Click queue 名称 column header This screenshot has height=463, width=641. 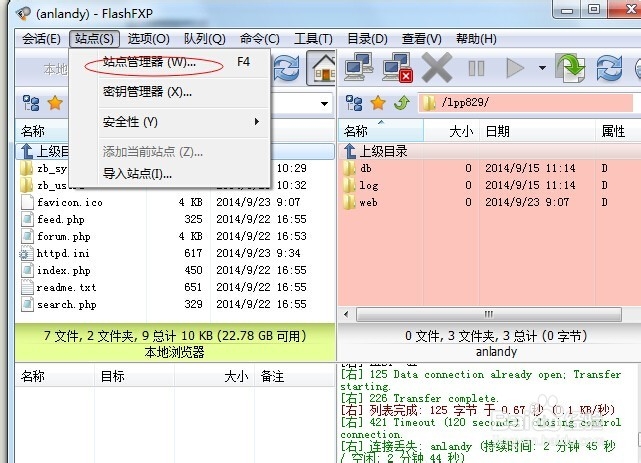55,376
